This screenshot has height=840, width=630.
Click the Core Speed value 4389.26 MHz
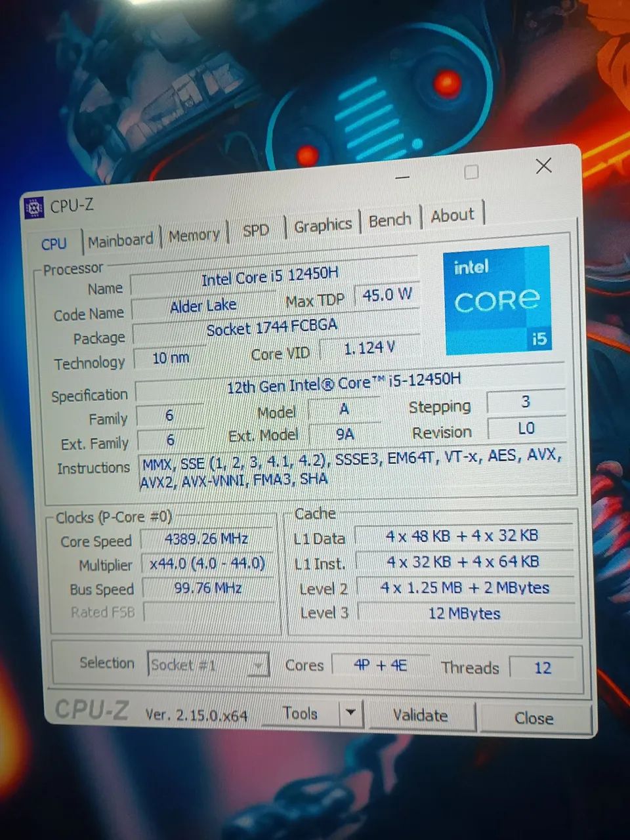point(207,539)
